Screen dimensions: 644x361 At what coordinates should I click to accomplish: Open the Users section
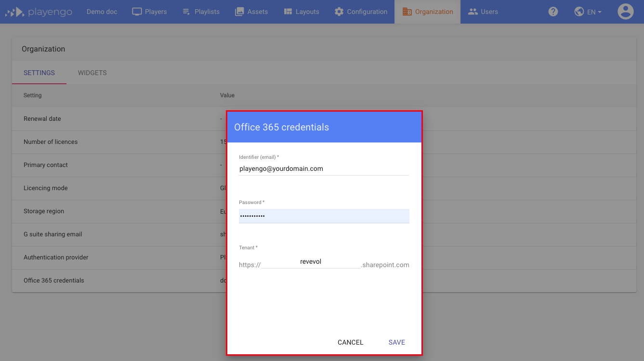pos(489,12)
